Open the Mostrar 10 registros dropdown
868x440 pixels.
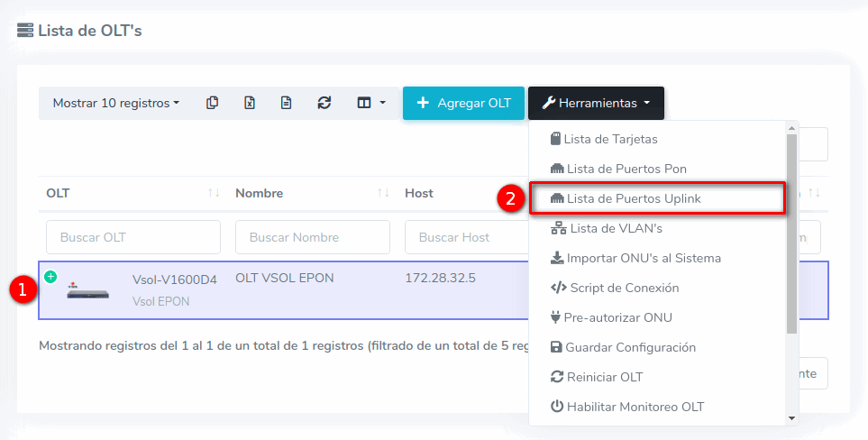[x=115, y=103]
